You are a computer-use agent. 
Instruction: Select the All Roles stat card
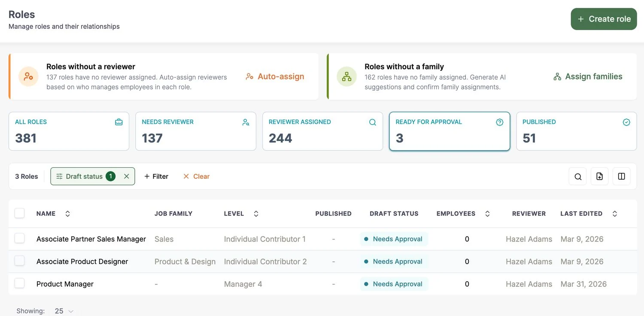tap(69, 131)
